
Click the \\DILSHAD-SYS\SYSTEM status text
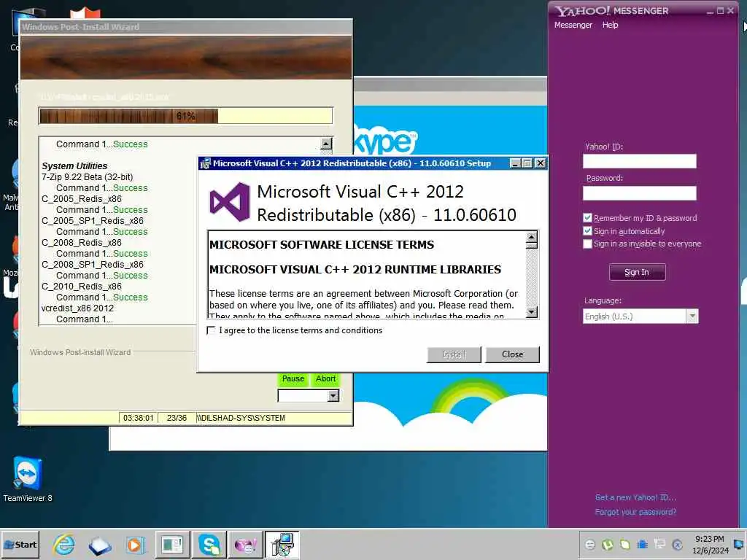point(241,418)
